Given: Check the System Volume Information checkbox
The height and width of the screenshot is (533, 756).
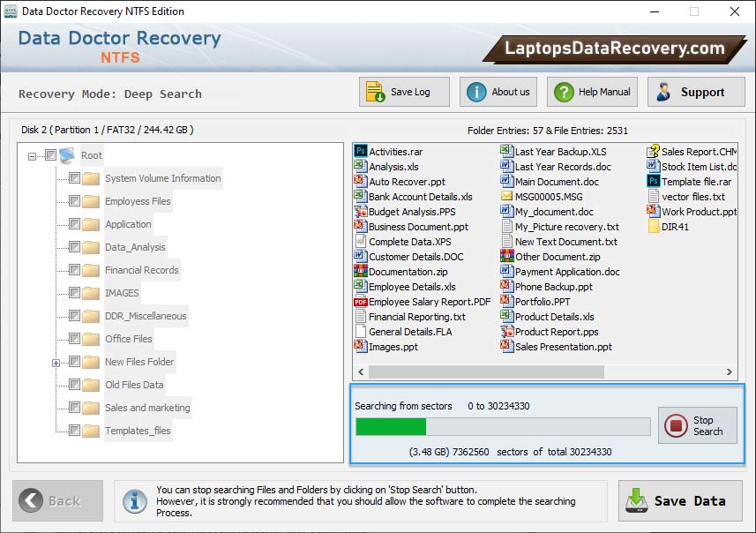Looking at the screenshot, I should point(74,178).
